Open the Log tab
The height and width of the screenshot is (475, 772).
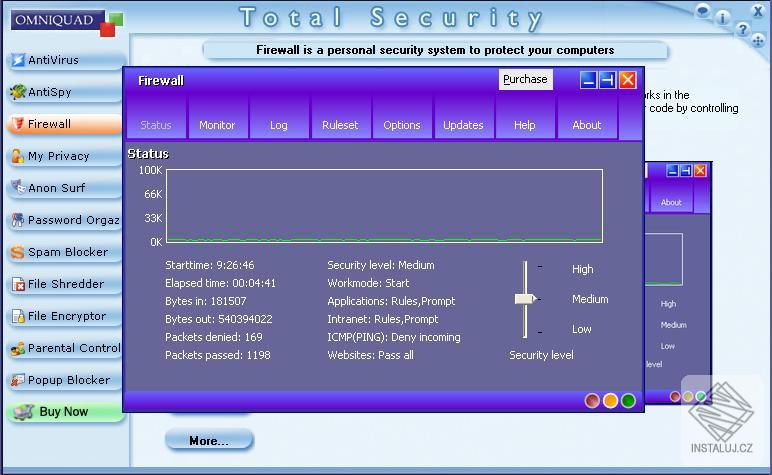pyautogui.click(x=279, y=118)
